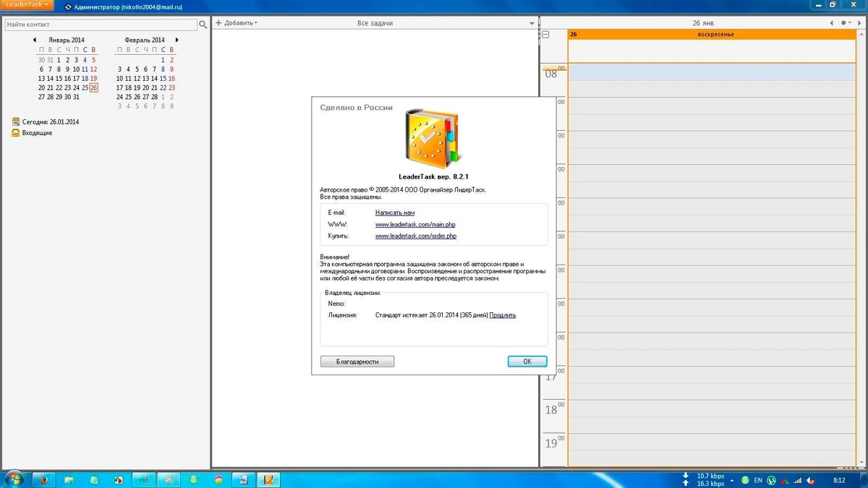Click the magnifier icon in contact search
The width and height of the screenshot is (868, 488).
tap(203, 25)
